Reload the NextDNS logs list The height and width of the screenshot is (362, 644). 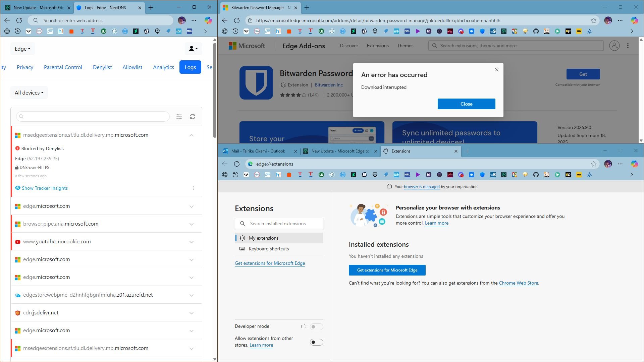pos(193,117)
